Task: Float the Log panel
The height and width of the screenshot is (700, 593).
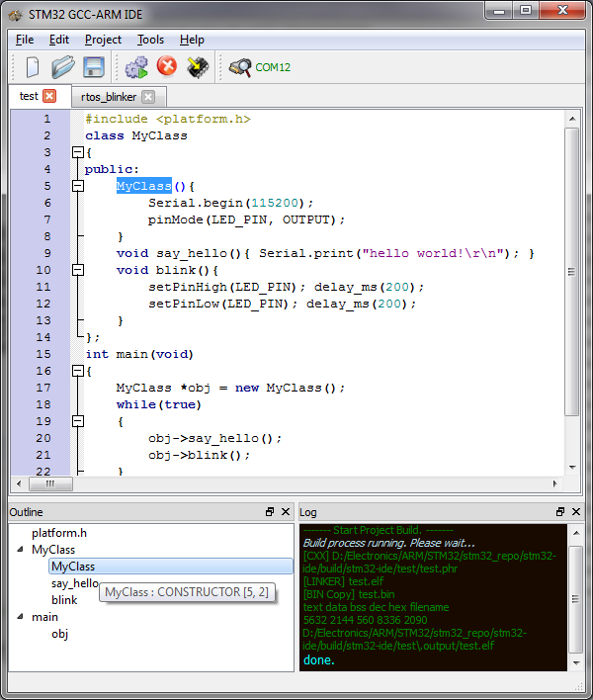Action: 560,512
